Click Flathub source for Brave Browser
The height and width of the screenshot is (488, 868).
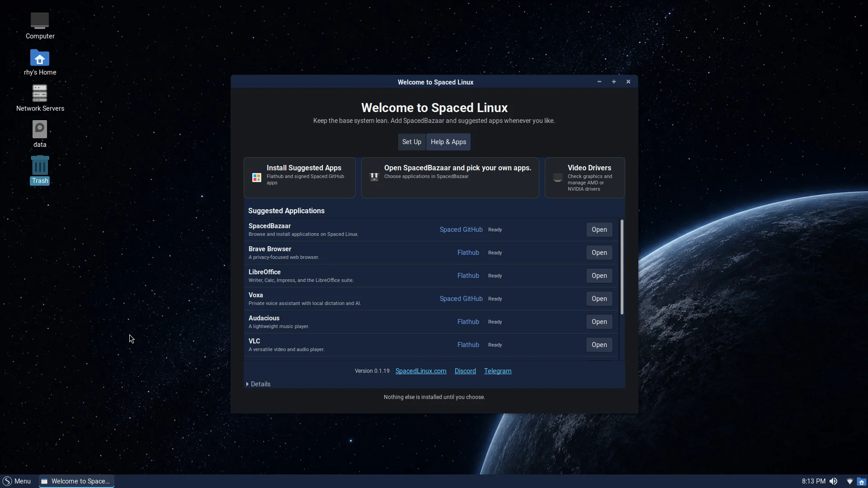point(468,253)
